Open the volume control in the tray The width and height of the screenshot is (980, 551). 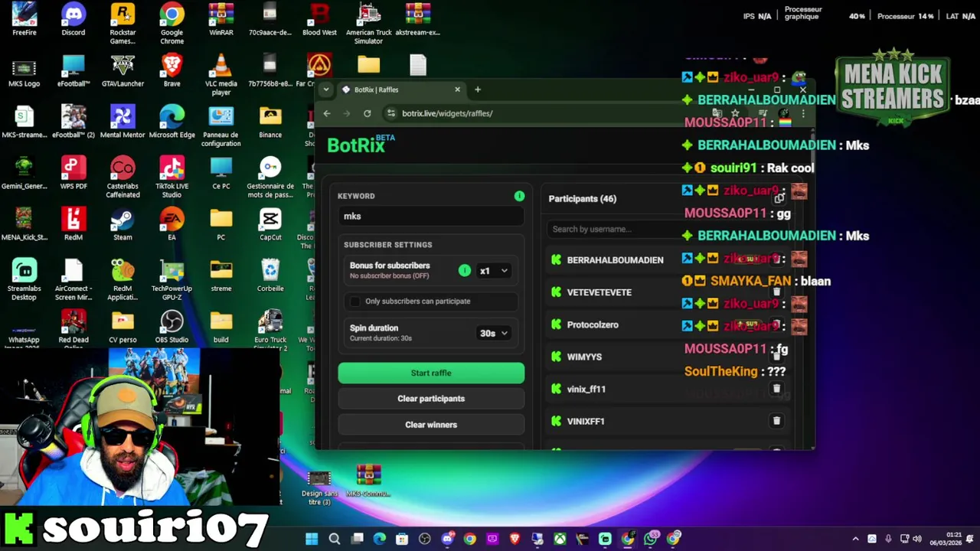click(x=917, y=539)
